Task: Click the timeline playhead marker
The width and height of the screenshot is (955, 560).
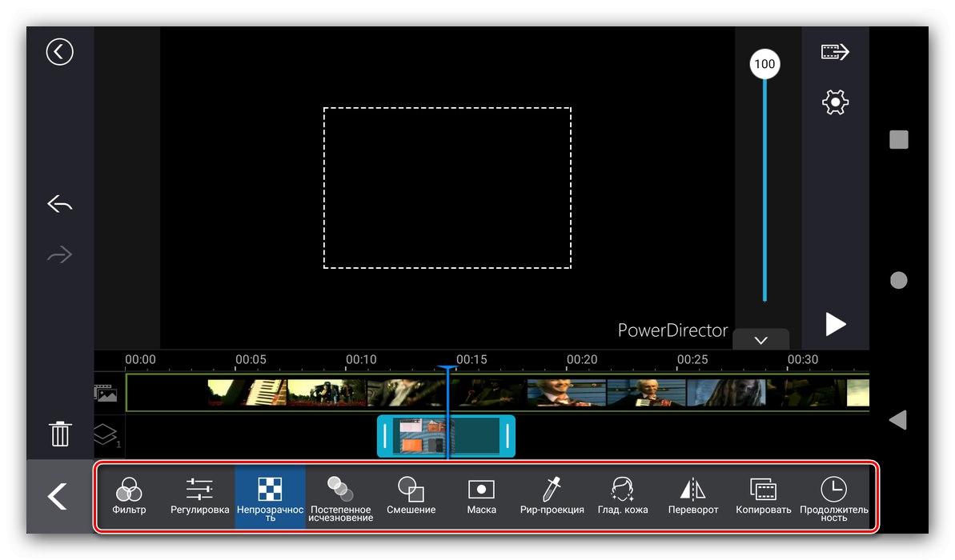Action: tap(447, 369)
